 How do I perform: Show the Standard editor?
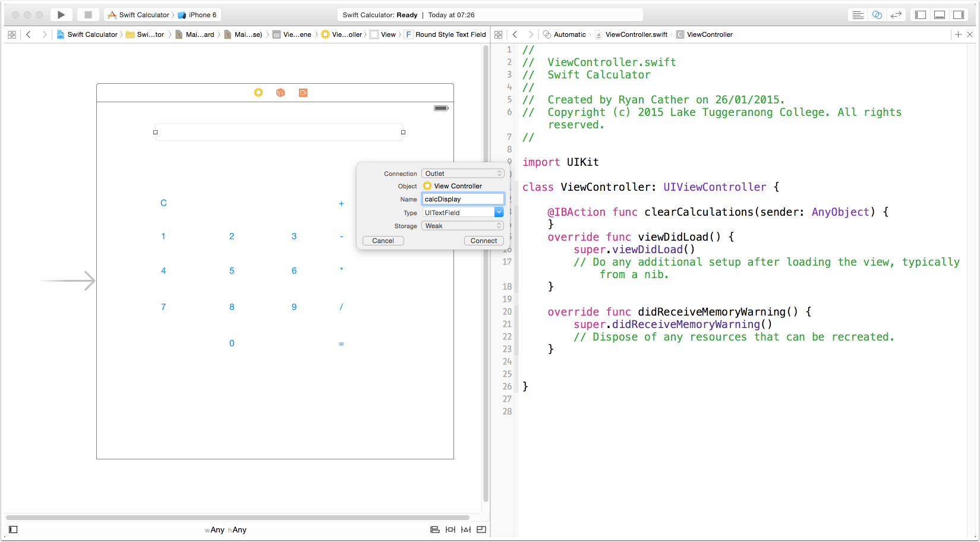click(858, 15)
